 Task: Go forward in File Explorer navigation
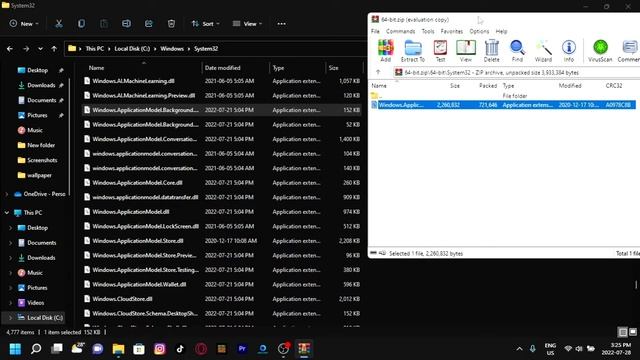[26, 49]
